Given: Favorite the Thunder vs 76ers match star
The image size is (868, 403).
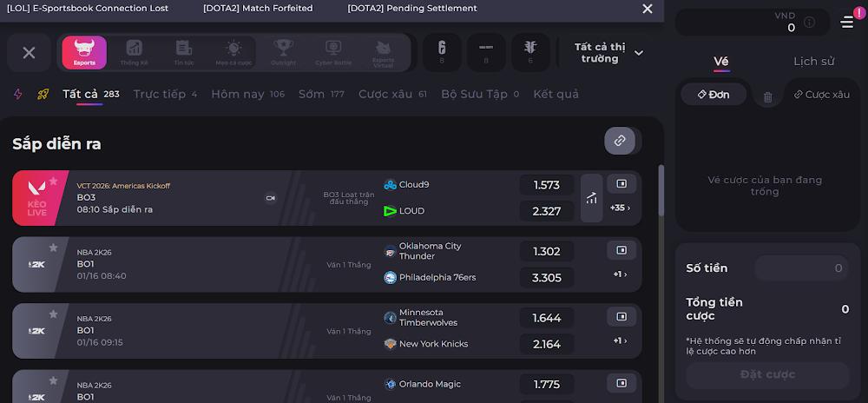Looking at the screenshot, I should point(53,248).
